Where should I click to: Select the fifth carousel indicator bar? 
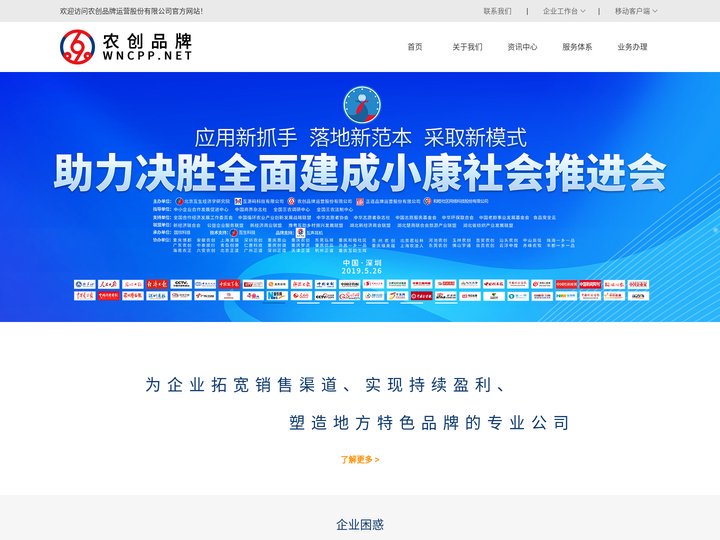(x=411, y=303)
